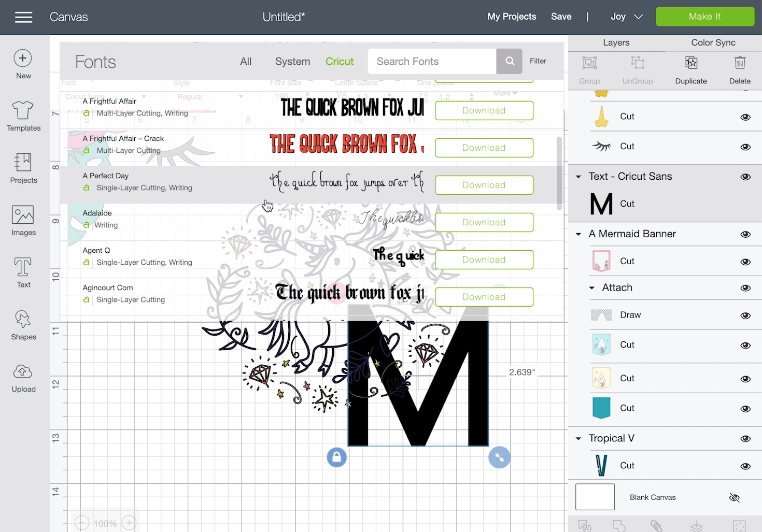Screen dimensions: 762x532
Task: Open the Projects panel
Action: [23, 168]
